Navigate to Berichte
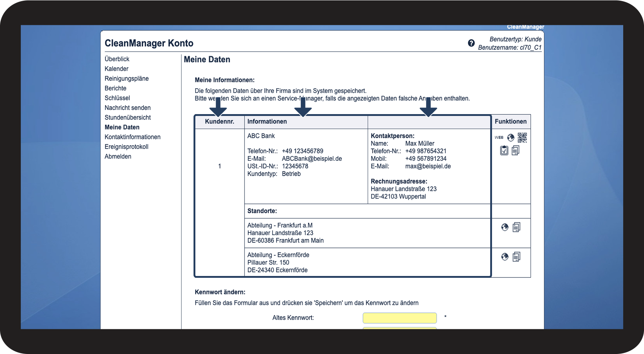The image size is (644, 354). coord(116,88)
